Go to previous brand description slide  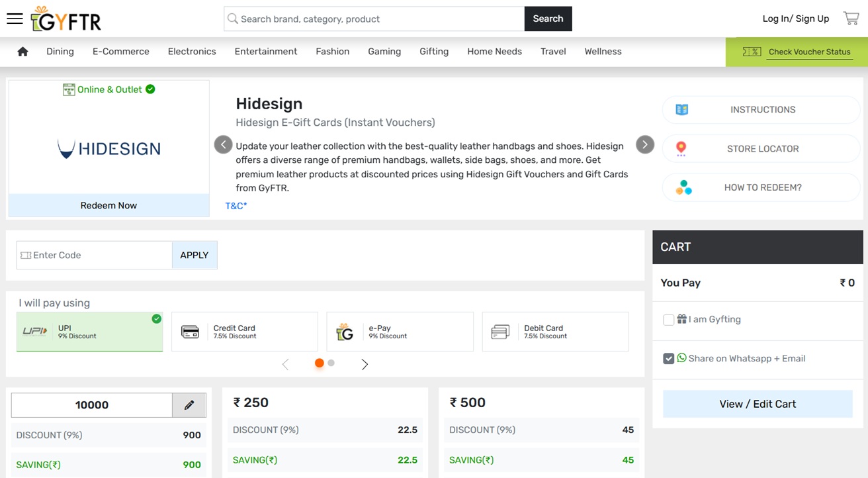point(224,144)
